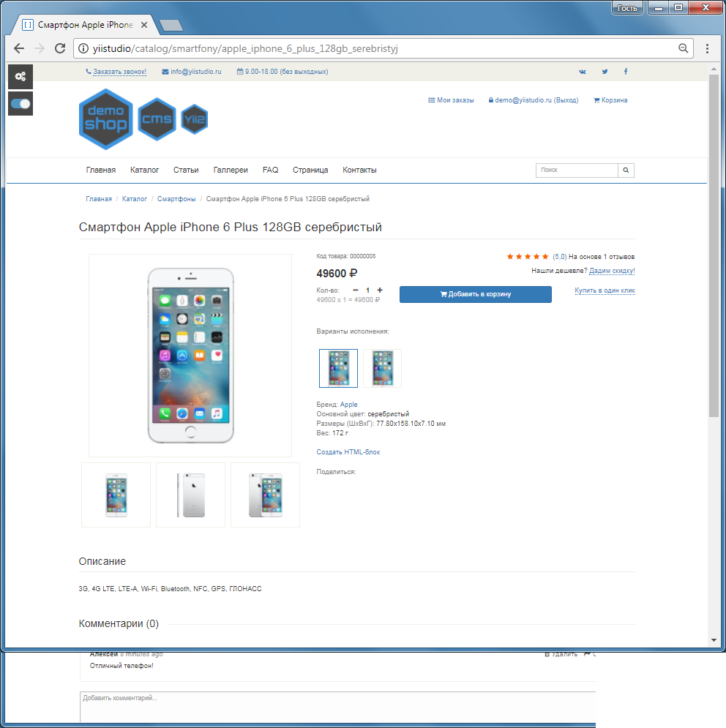Open the Корзина cart link
726x728 pixels.
[x=610, y=100]
